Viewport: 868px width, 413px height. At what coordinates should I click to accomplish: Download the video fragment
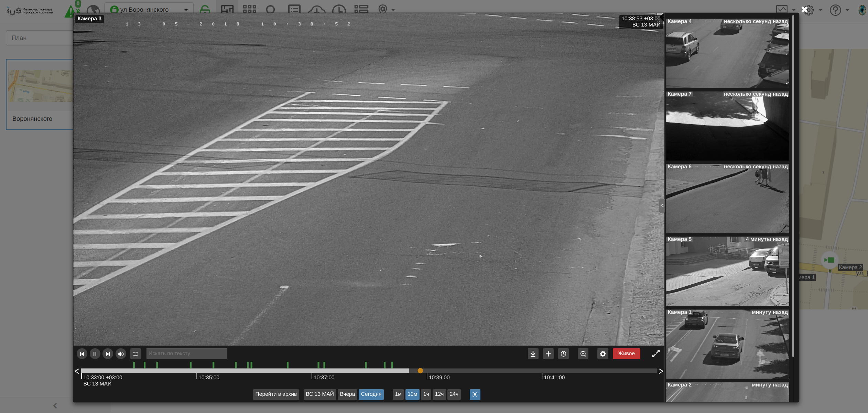[533, 354]
